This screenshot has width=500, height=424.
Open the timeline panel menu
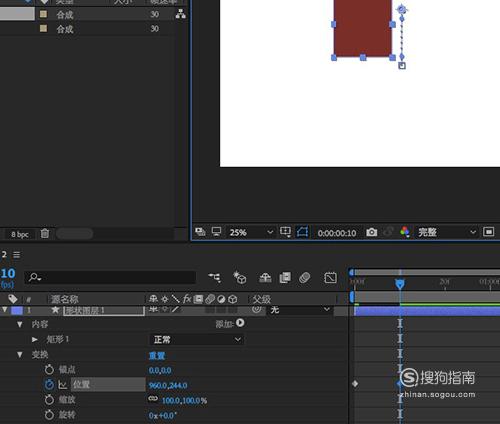(x=16, y=255)
